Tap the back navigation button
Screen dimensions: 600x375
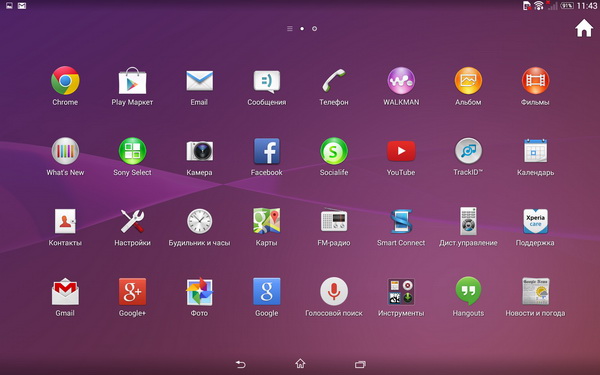point(240,364)
